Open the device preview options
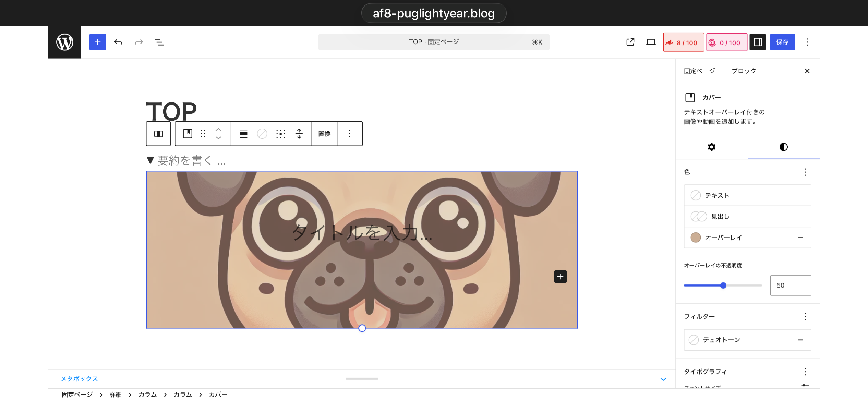Screen dimensions: 868x401 [x=651, y=42]
